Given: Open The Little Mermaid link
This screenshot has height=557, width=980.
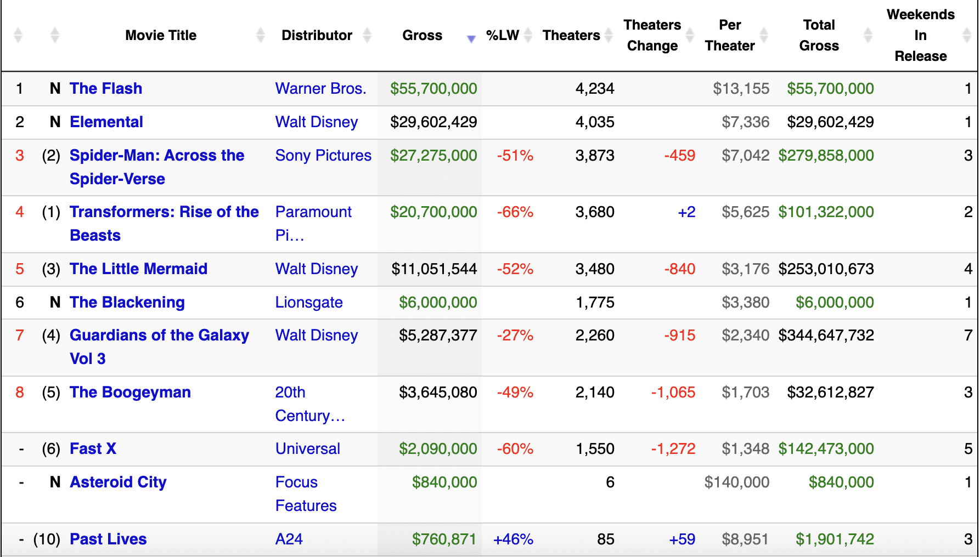Looking at the screenshot, I should point(138,269).
